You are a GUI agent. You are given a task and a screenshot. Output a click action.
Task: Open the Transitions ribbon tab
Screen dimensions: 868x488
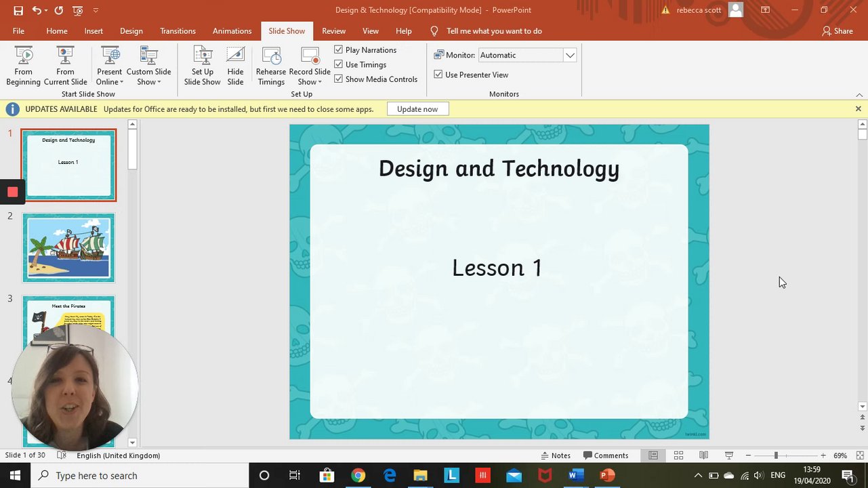[178, 31]
